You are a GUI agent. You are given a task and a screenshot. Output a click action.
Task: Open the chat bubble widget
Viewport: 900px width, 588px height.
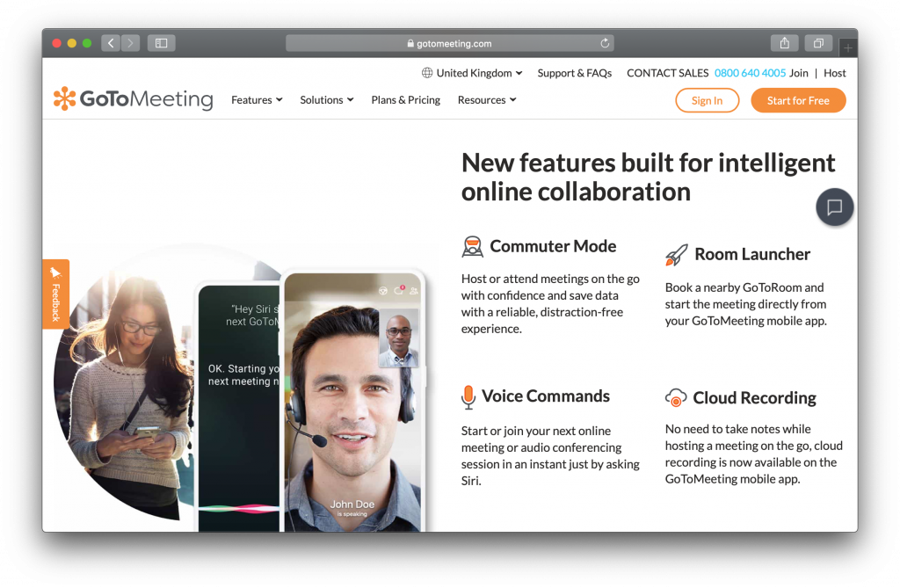coord(835,207)
